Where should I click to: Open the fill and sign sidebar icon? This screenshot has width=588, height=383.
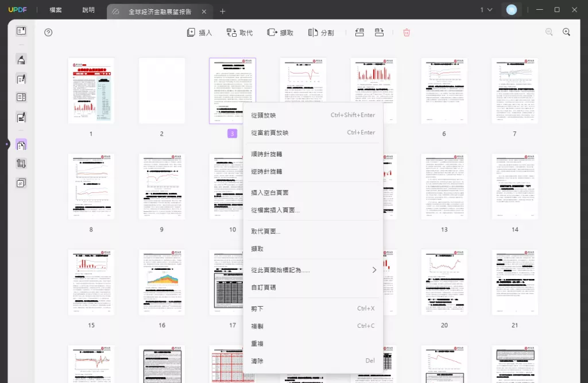click(21, 117)
